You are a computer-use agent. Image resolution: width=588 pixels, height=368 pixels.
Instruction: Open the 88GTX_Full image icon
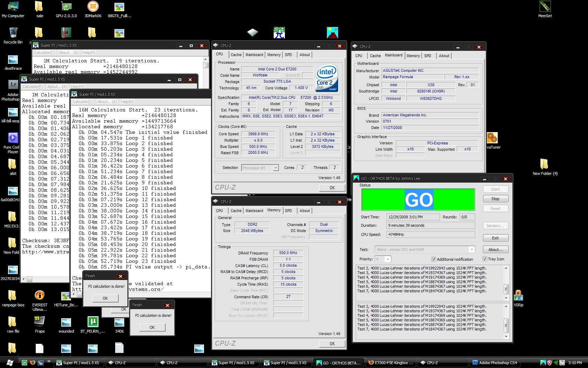[x=119, y=9]
